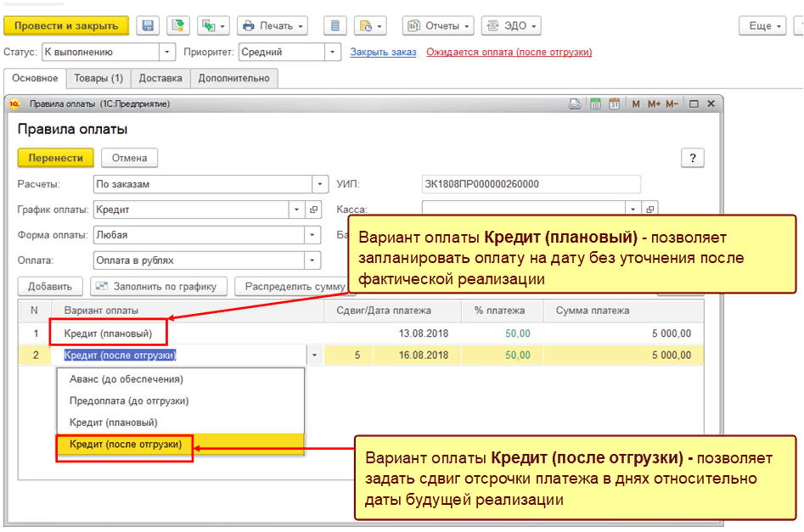Click the Закрыть заказ link
804x532 pixels.
coord(383,52)
